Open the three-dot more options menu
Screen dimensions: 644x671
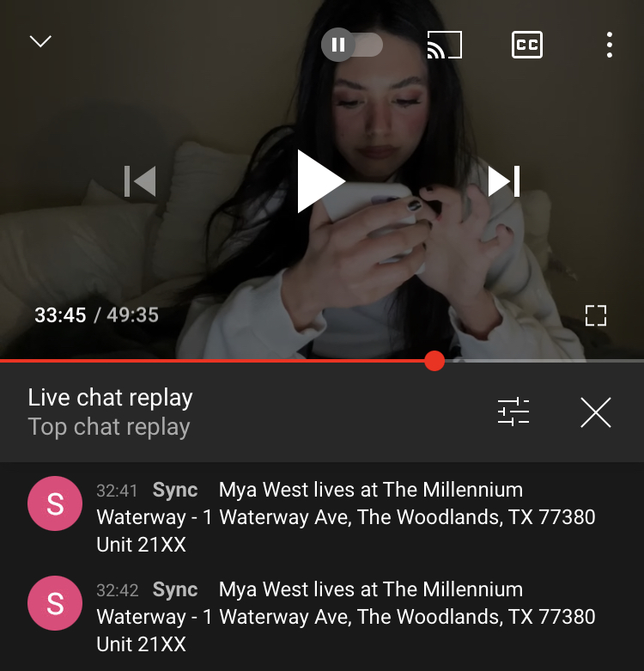coord(610,45)
